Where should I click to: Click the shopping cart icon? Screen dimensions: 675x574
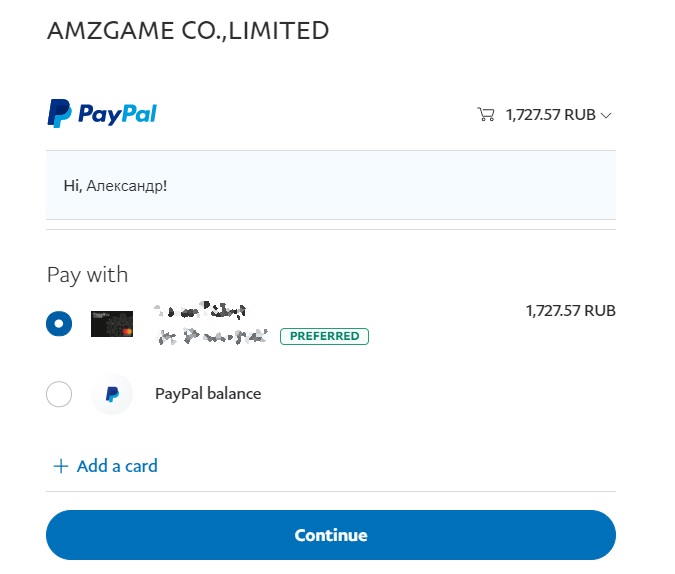(x=486, y=114)
